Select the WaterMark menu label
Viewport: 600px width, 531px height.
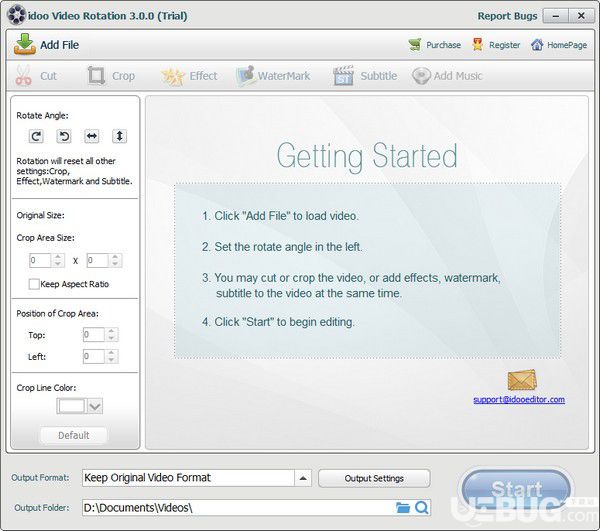pos(284,76)
